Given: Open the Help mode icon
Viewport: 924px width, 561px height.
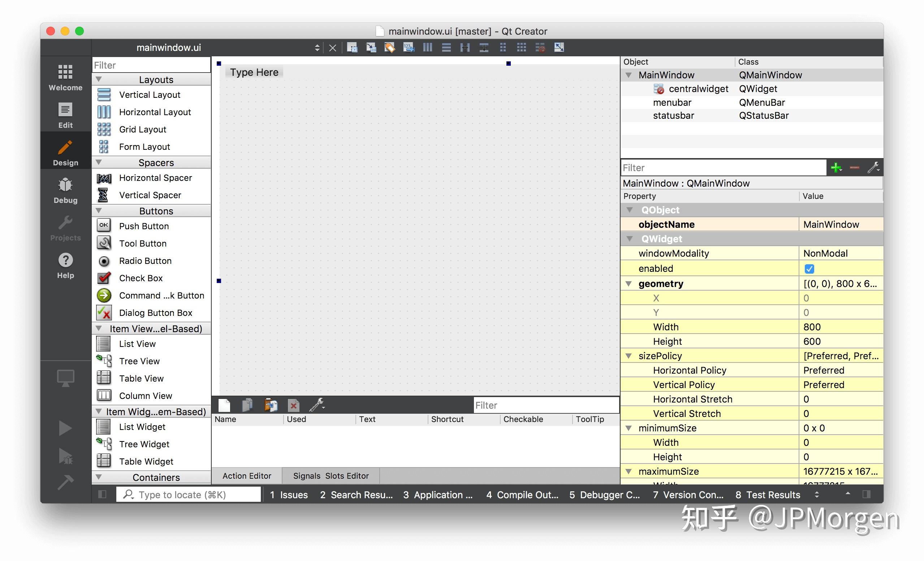Looking at the screenshot, I should tap(65, 265).
